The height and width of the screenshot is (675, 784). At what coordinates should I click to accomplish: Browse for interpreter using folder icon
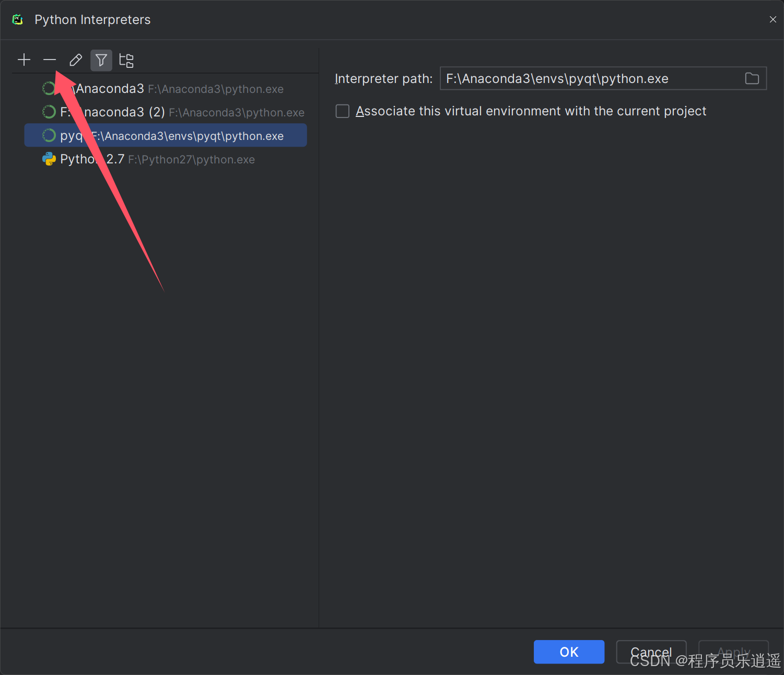point(752,79)
